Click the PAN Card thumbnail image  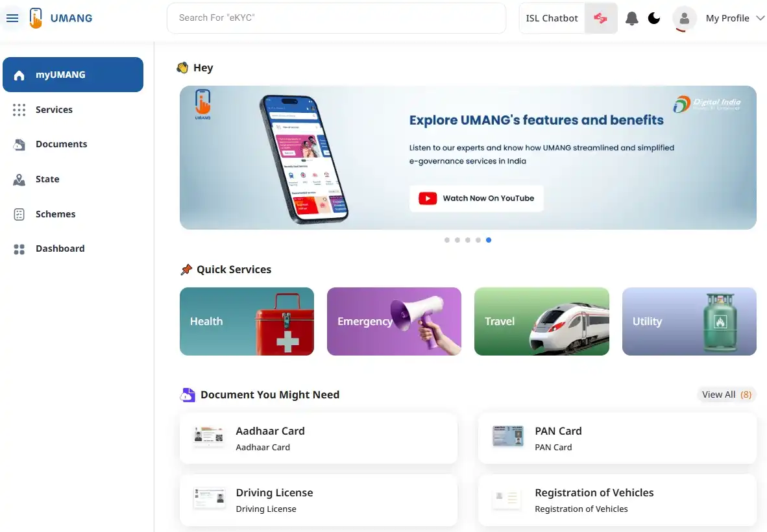(x=507, y=435)
